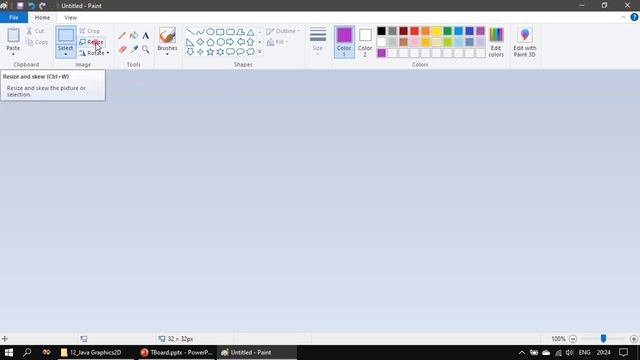Pick the yellow color swatch

tap(436, 31)
